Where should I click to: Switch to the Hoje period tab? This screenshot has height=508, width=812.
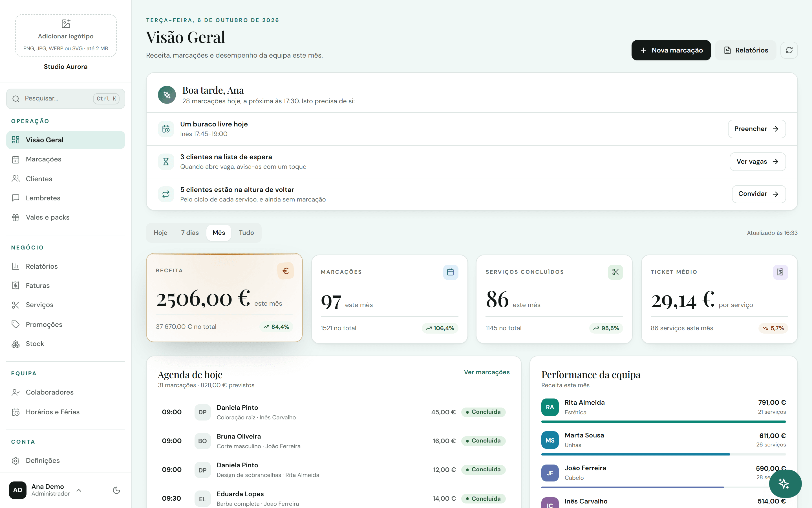click(x=160, y=233)
